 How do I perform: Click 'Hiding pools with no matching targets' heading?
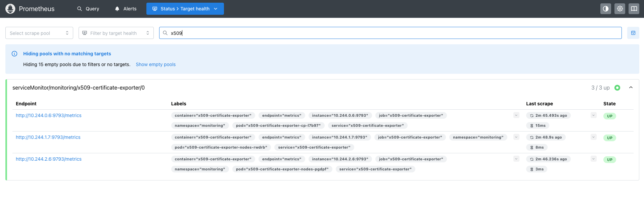(67, 54)
